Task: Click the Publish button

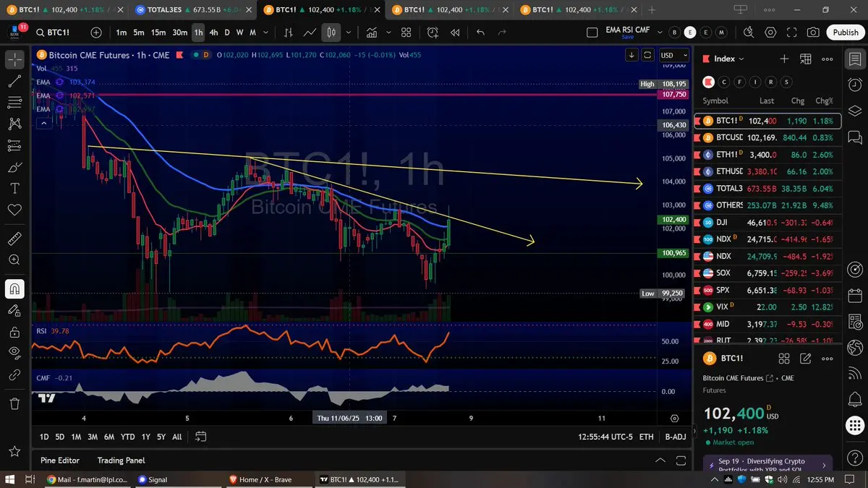Action: coord(846,33)
